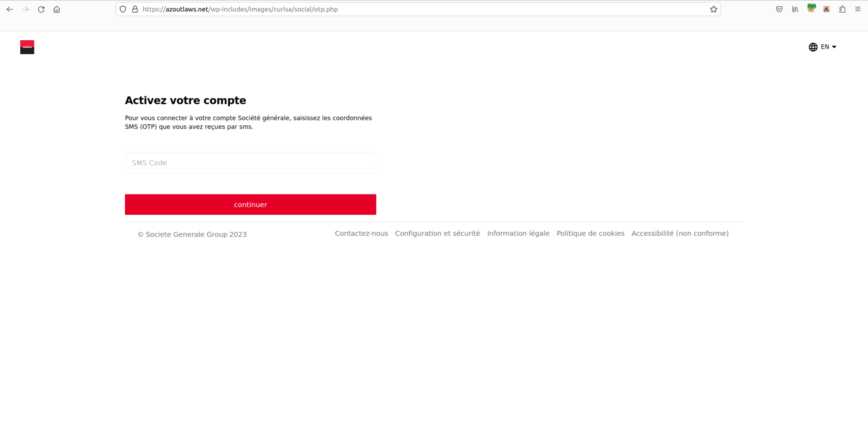The width and height of the screenshot is (868, 437).
Task: Click the padlock site security icon
Action: click(135, 9)
